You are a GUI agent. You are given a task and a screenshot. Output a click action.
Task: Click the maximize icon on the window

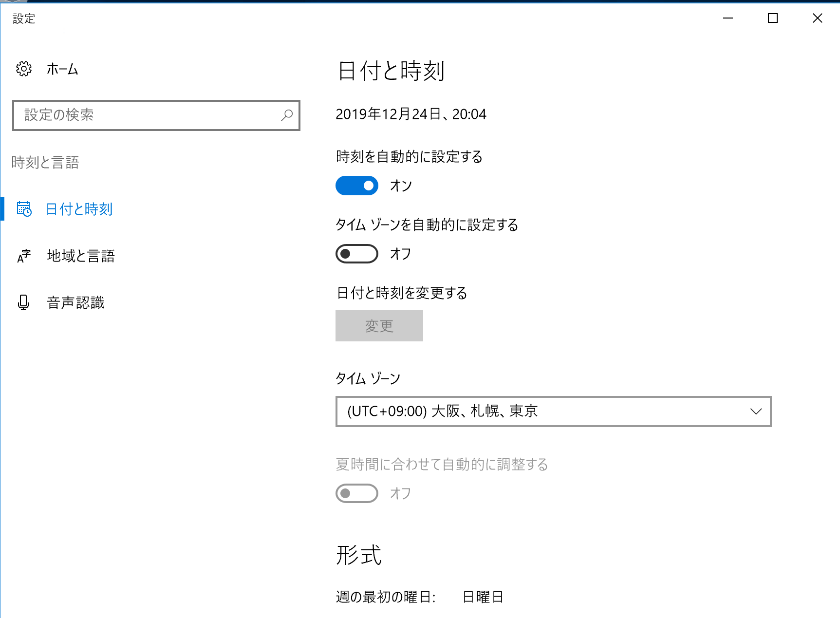(x=773, y=18)
